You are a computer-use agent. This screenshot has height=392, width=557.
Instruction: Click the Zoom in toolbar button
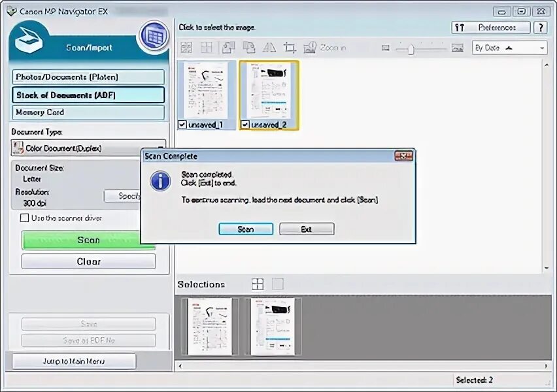coord(325,48)
